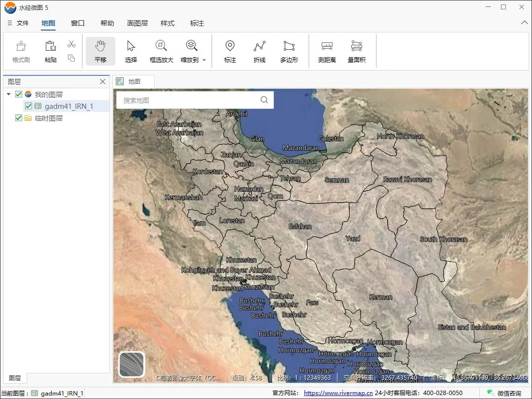Click the 粘贴 paste tool
Viewport: 532px width, 399px height.
click(x=51, y=52)
